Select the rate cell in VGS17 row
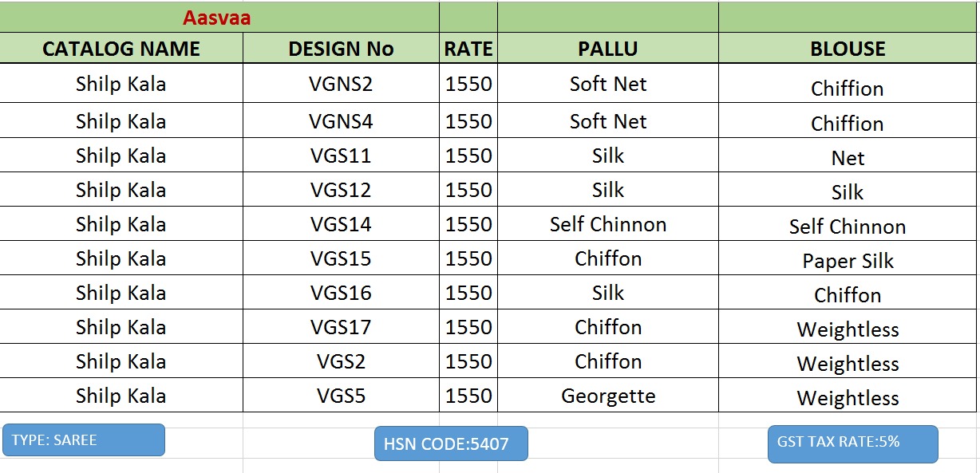 tap(468, 327)
